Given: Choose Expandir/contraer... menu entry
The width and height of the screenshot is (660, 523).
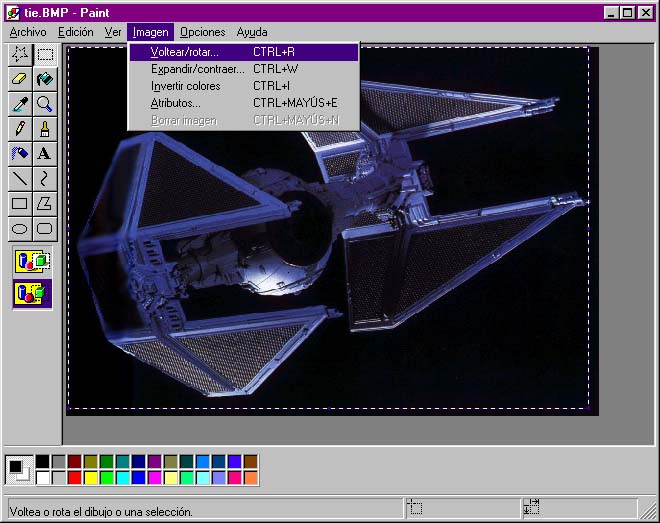Looking at the screenshot, I should (x=244, y=69).
